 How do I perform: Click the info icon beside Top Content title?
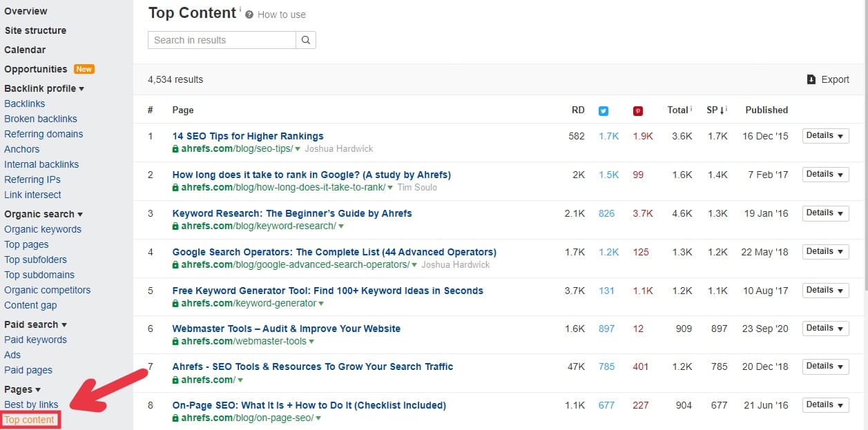point(240,10)
